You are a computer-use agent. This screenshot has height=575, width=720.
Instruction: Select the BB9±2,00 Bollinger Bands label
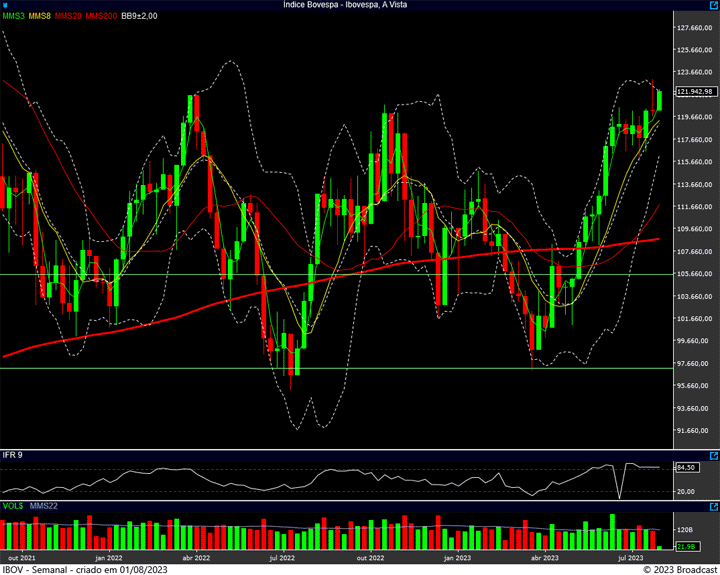point(141,16)
